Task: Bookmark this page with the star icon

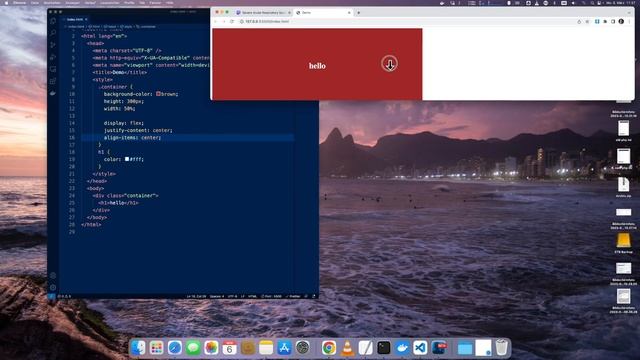Action: pyautogui.click(x=587, y=21)
